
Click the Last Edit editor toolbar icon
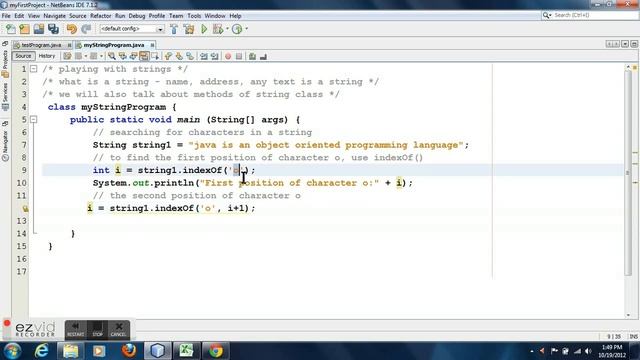(67, 56)
